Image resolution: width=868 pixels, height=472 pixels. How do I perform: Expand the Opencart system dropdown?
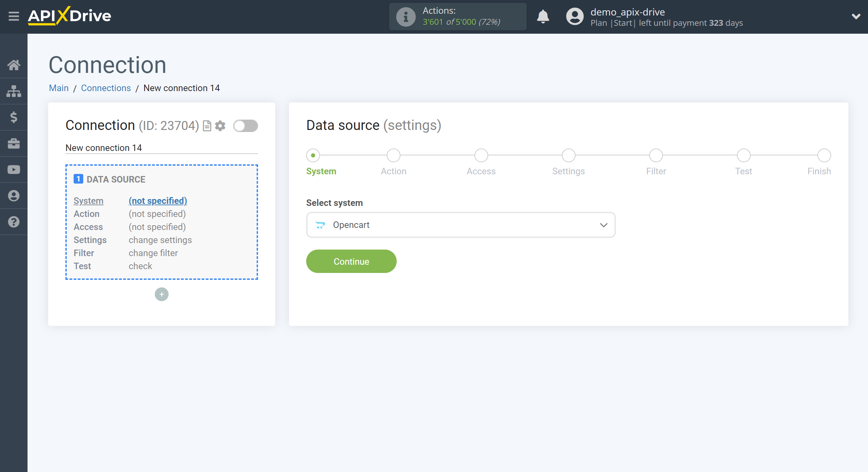[x=603, y=224]
